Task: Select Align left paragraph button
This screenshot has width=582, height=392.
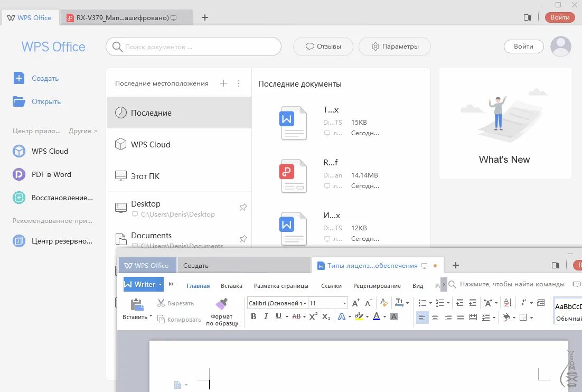Action: click(x=422, y=318)
